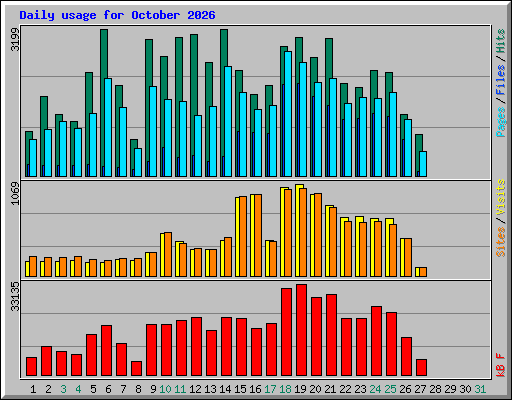Click the yellow visits bar for day 15
Screen dimensions: 512x400
[237, 237]
